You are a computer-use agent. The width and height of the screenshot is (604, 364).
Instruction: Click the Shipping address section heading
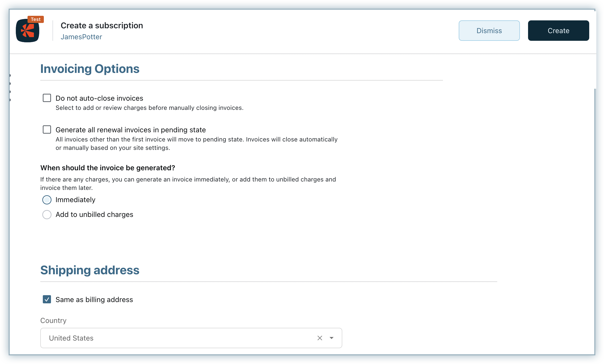(90, 270)
